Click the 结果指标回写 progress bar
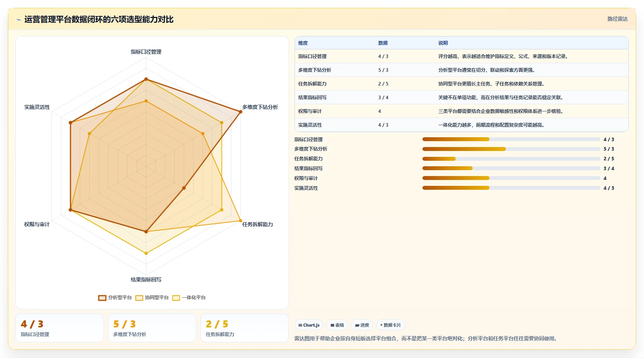644x358 pixels. click(511, 168)
